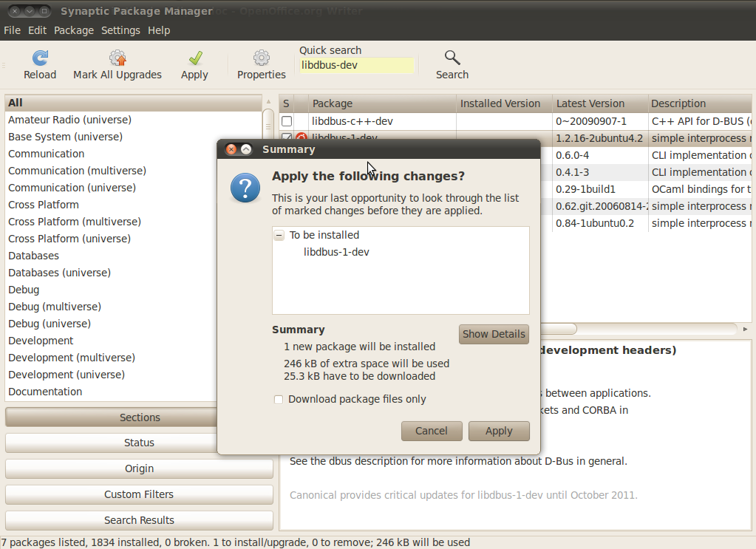Image resolution: width=756 pixels, height=549 pixels.
Task: Click the Reload toolbar icon
Action: pos(40,59)
